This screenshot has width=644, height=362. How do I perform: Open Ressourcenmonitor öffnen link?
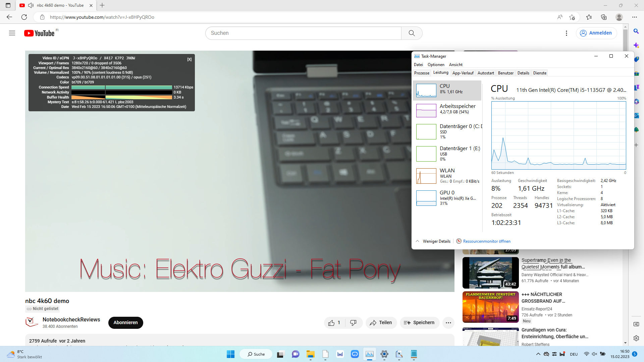tap(486, 241)
